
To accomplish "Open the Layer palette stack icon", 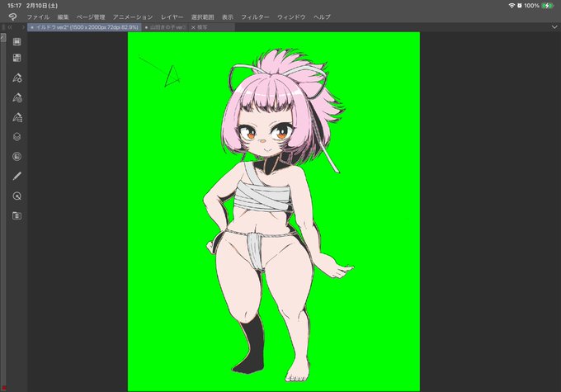I will (x=16, y=137).
